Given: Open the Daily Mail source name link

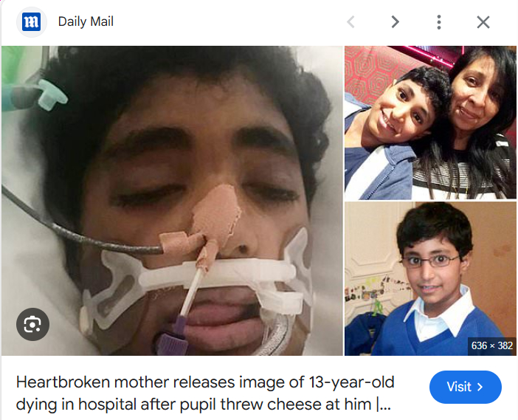Looking at the screenshot, I should 86,22.
